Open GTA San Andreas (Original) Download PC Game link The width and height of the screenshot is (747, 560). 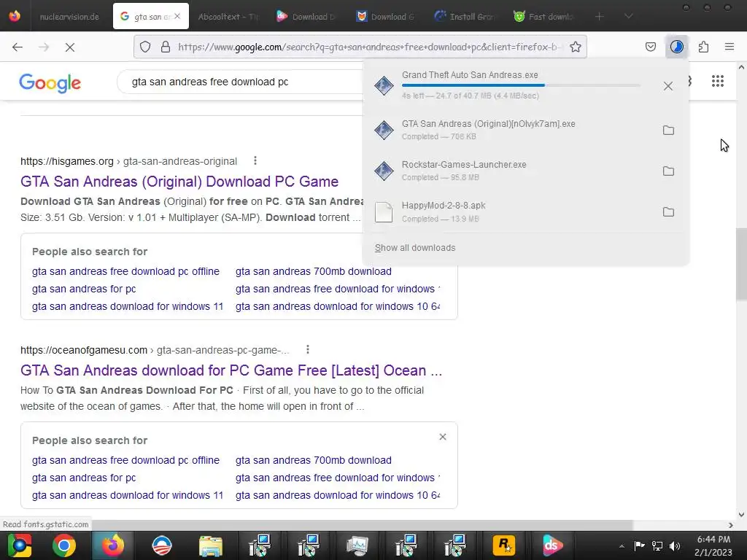(x=179, y=182)
